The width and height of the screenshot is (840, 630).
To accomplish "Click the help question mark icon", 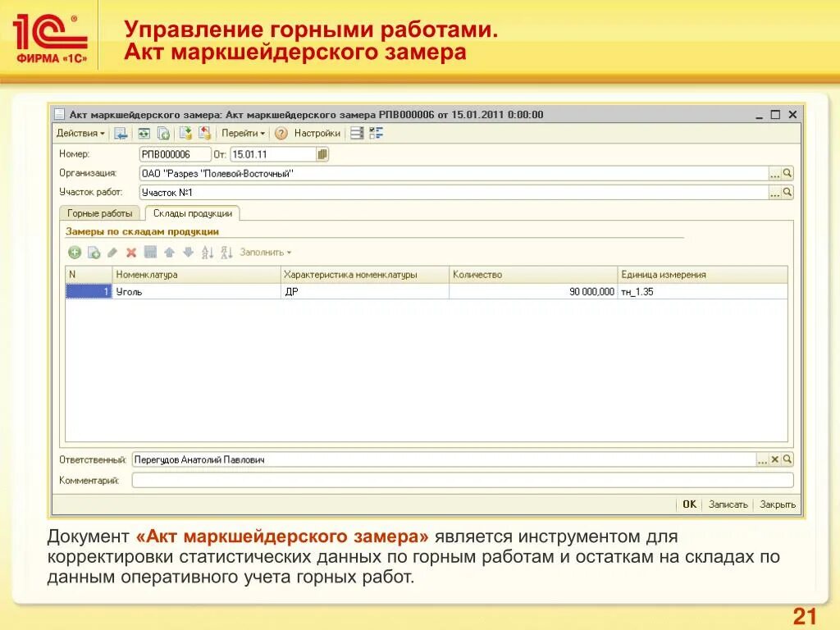I will 281,134.
